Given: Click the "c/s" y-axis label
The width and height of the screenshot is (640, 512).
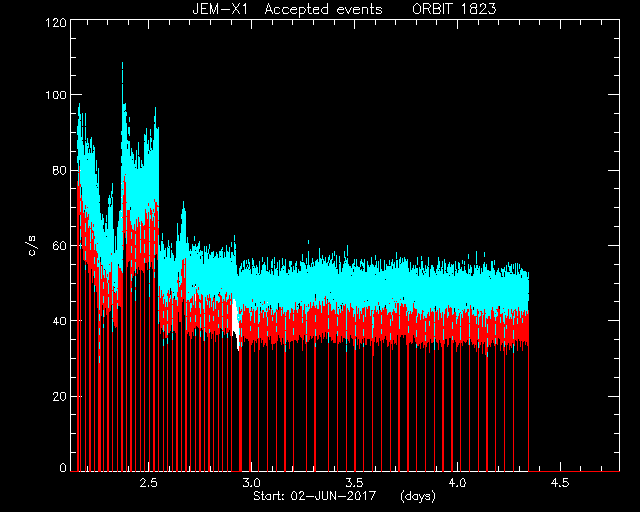Looking at the screenshot, I should coord(33,246).
